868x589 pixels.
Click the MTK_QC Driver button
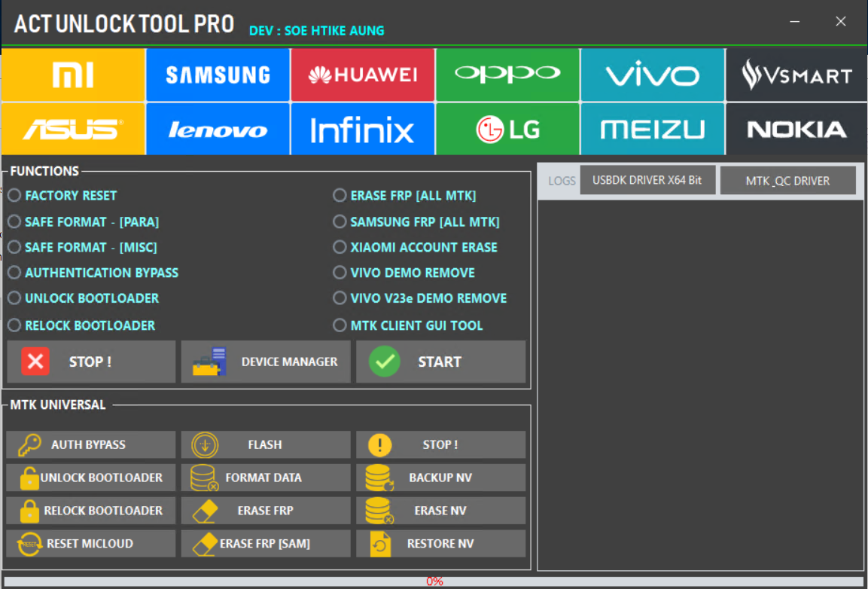pos(787,181)
